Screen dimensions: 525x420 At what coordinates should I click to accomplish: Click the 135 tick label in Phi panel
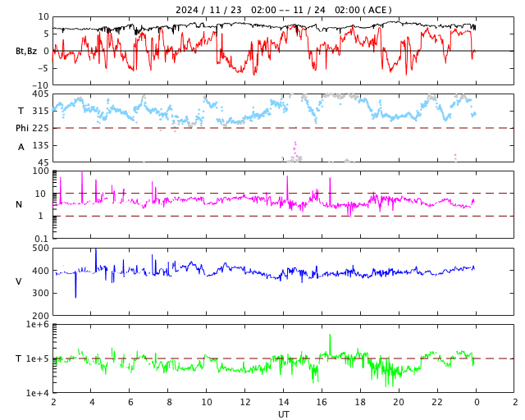click(x=40, y=145)
